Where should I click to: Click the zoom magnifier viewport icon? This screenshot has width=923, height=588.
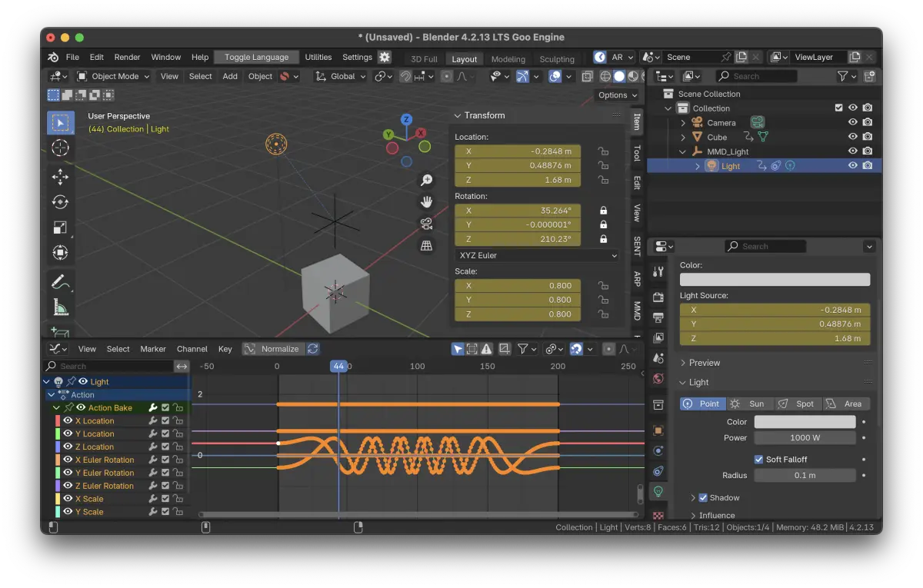click(426, 180)
